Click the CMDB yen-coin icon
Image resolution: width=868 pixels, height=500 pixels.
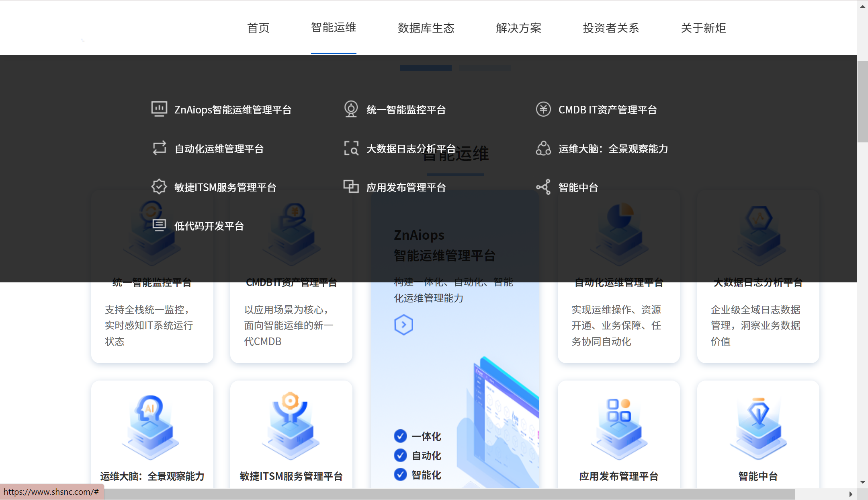coord(543,109)
